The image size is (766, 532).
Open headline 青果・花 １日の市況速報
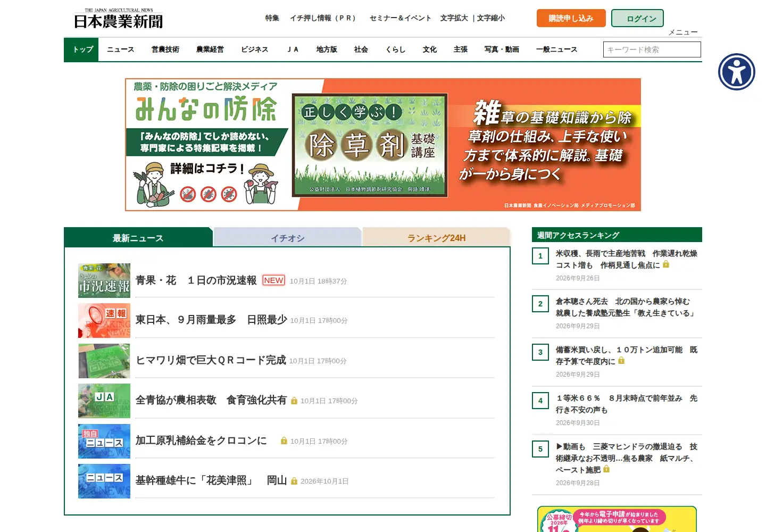[x=196, y=280]
